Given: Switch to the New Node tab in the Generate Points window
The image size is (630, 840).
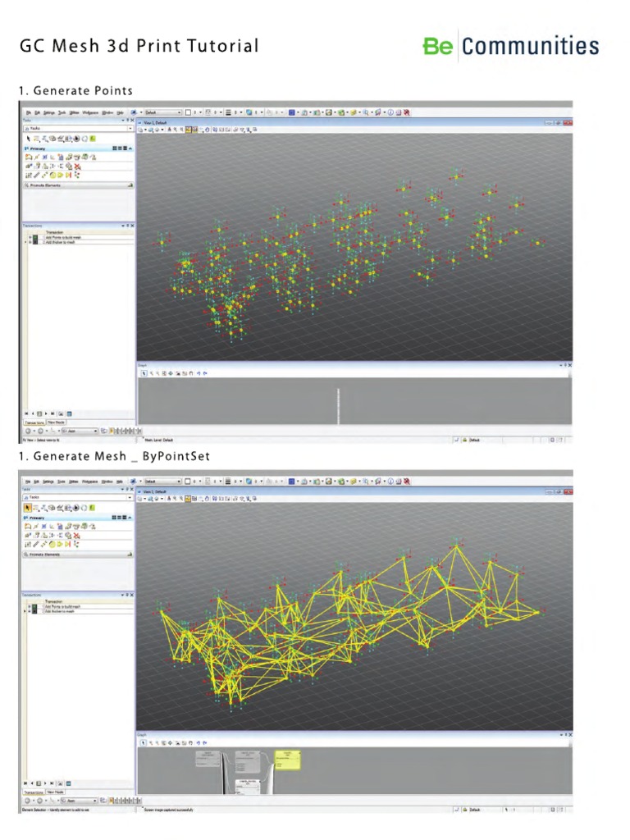Looking at the screenshot, I should click(x=57, y=422).
